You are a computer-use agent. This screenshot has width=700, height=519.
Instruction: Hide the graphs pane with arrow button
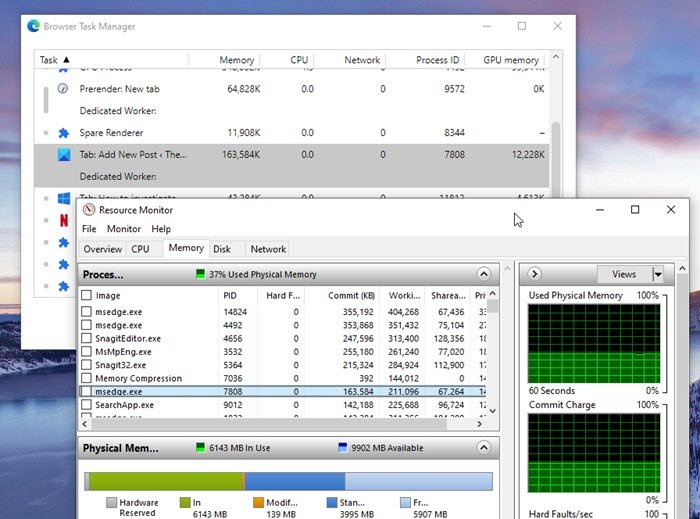tap(535, 274)
